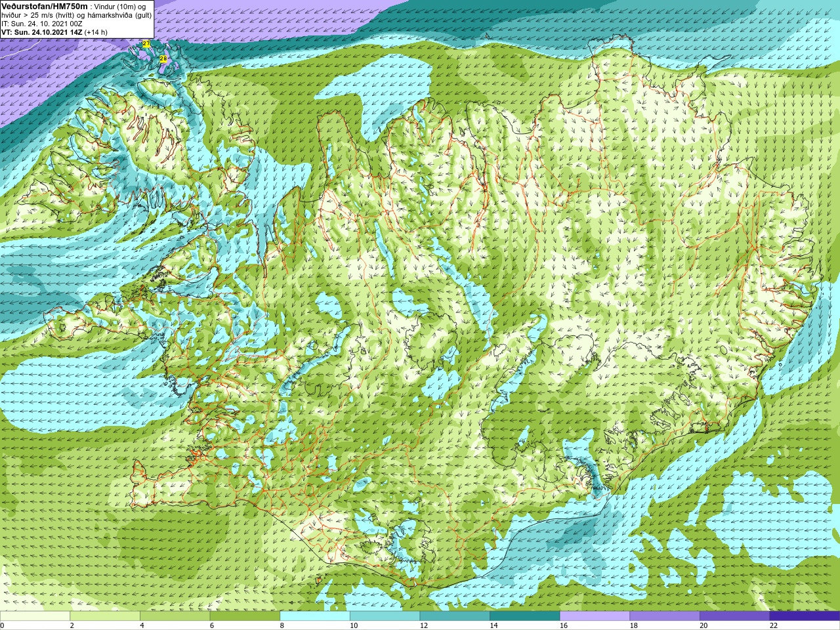This screenshot has width=840, height=630.
Task: Select the 16–18 m/s lavender legend swatch
Action: [x=595, y=616]
